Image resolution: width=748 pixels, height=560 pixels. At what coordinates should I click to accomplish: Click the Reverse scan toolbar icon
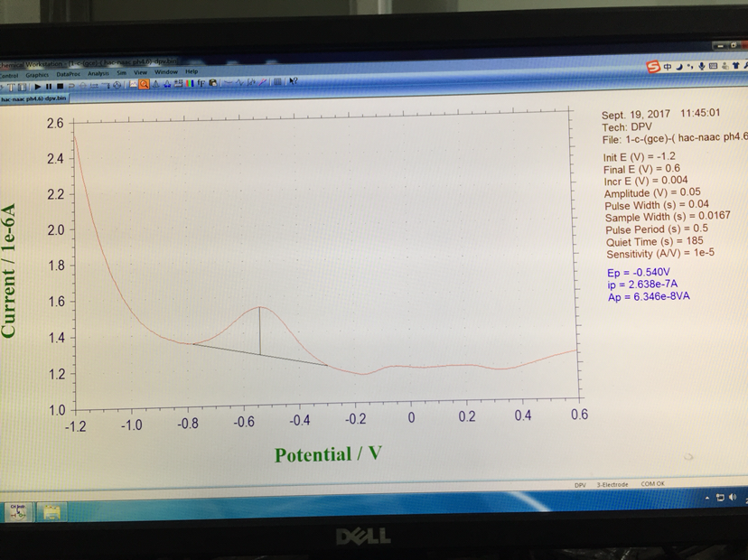click(71, 86)
